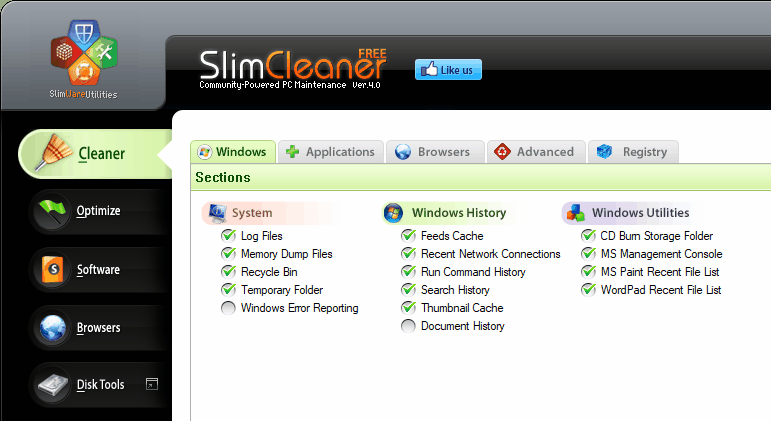Switch to the Applications tab

[x=332, y=152]
